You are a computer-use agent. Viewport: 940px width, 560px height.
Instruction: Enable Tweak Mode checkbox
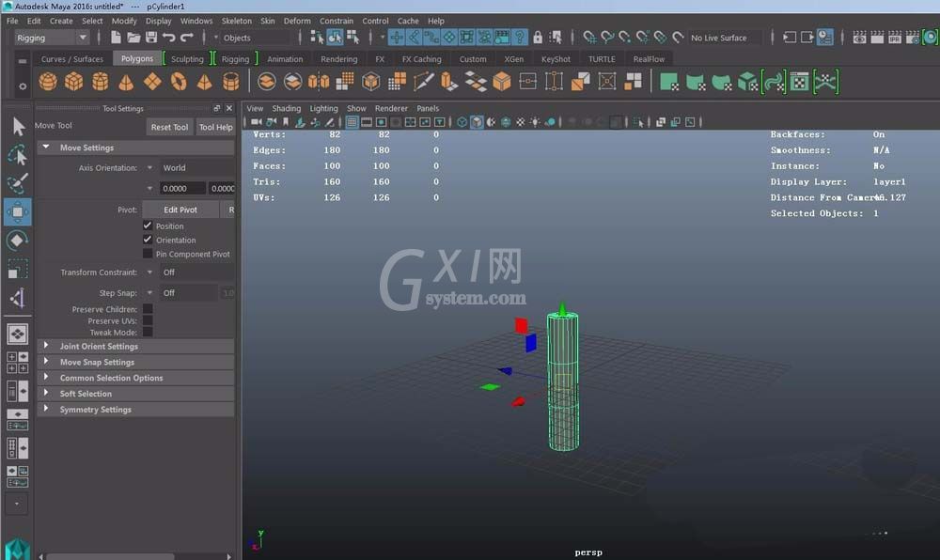pyautogui.click(x=148, y=333)
